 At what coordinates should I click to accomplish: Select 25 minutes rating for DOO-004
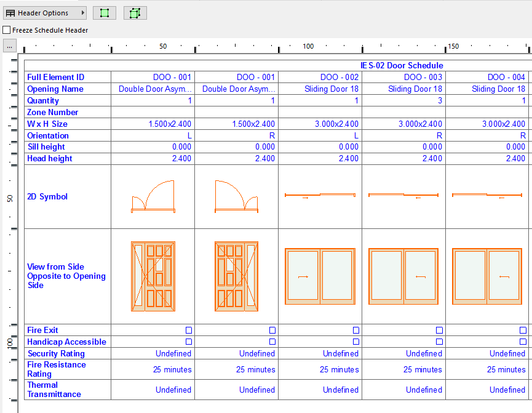pyautogui.click(x=487, y=369)
